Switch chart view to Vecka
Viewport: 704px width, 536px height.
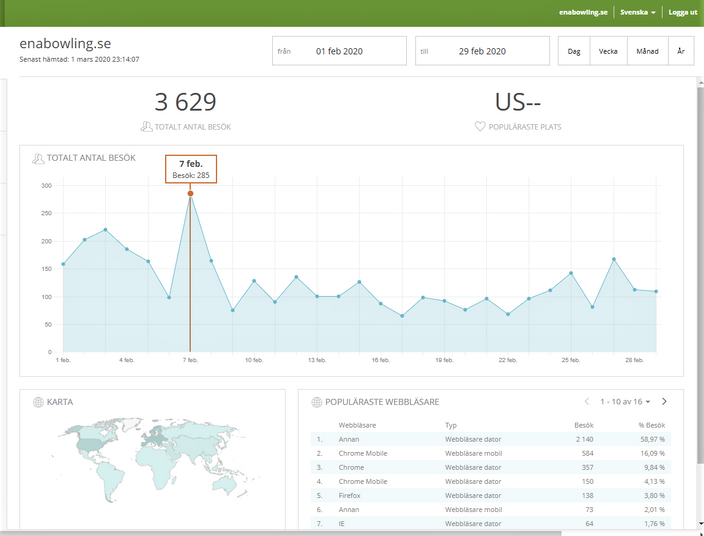608,51
